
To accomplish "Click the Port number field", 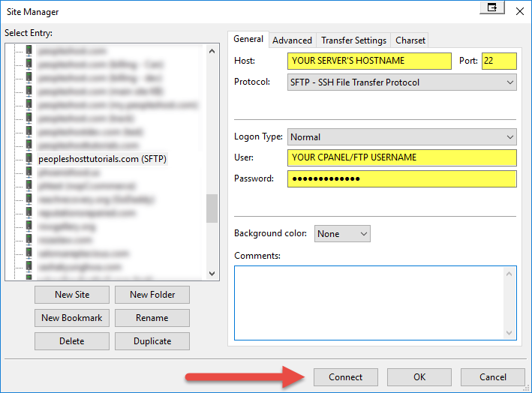I will (499, 61).
